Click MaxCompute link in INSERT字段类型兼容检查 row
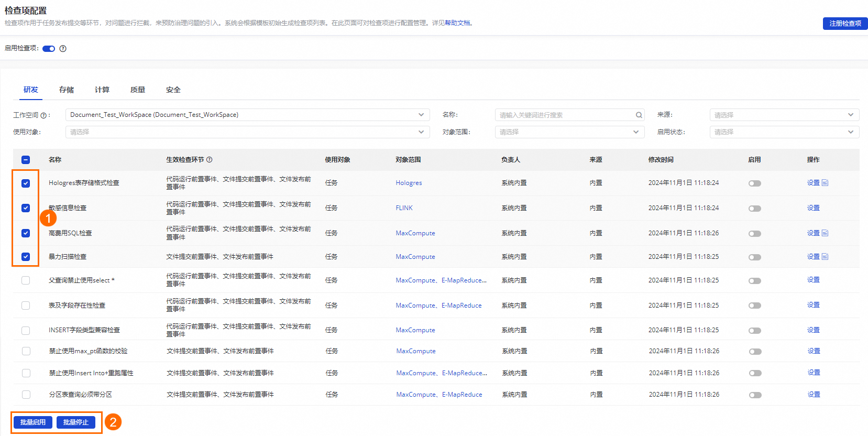 (x=415, y=330)
